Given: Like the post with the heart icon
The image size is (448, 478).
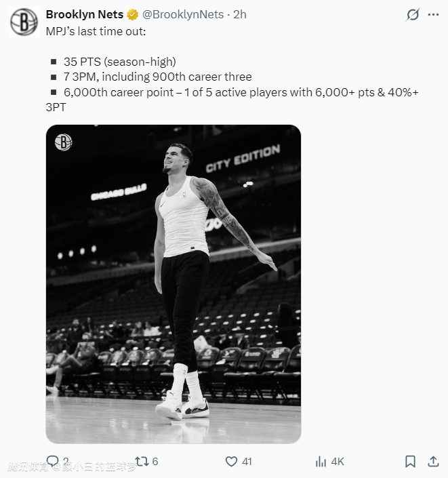Looking at the screenshot, I should (x=231, y=462).
